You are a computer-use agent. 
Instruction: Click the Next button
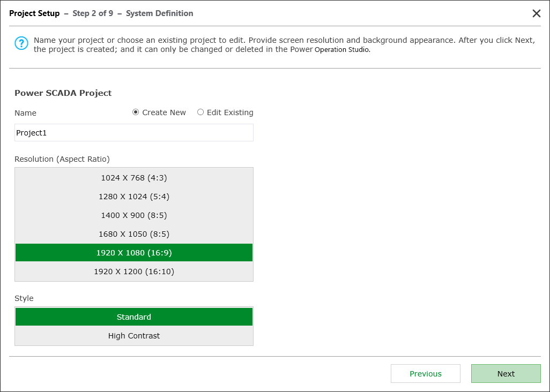click(506, 373)
